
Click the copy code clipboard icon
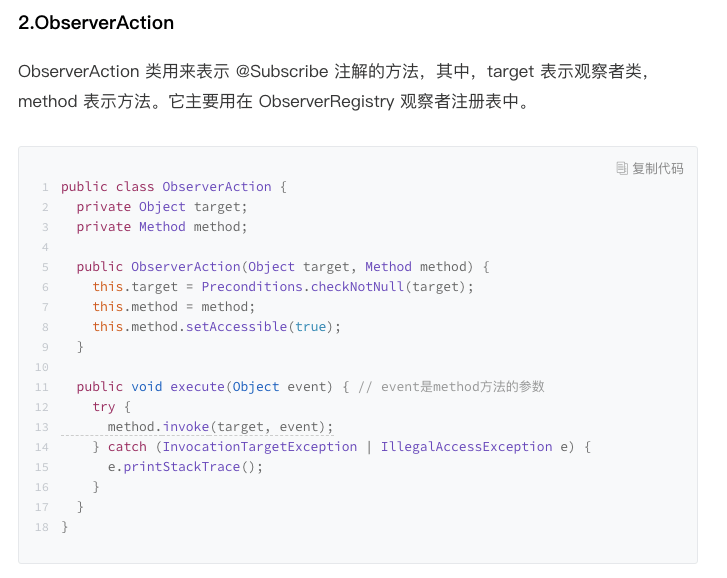(x=622, y=168)
